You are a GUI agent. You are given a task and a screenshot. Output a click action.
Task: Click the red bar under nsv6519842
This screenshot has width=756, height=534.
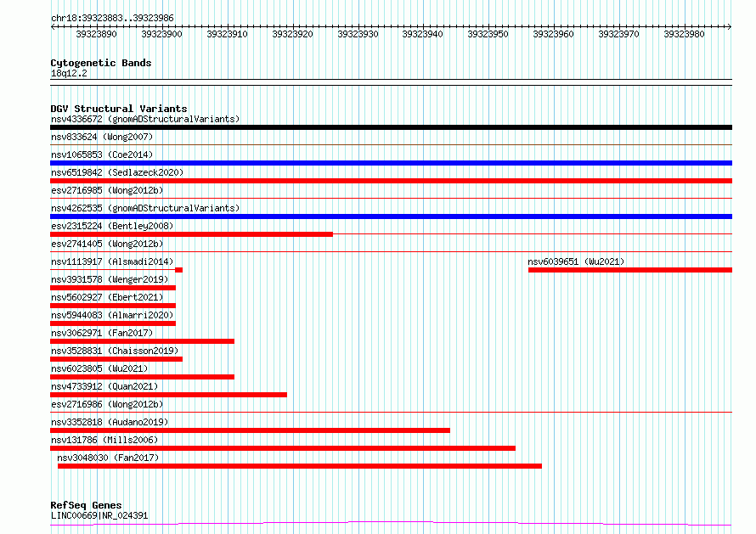click(391, 181)
